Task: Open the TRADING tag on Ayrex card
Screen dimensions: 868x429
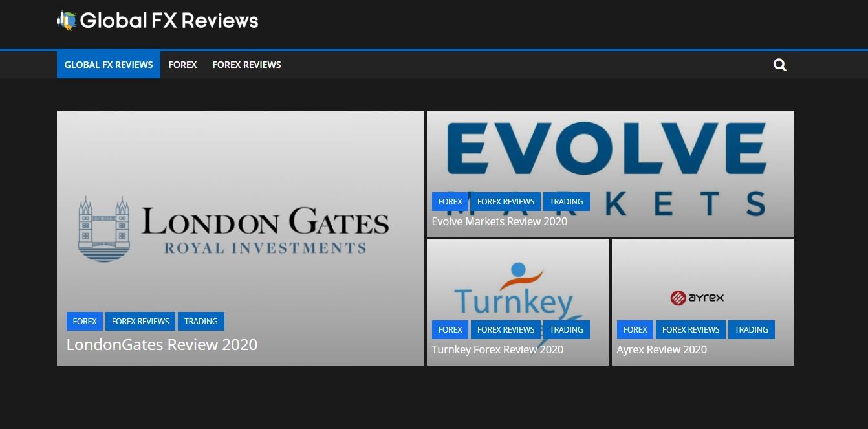Action: 752,329
